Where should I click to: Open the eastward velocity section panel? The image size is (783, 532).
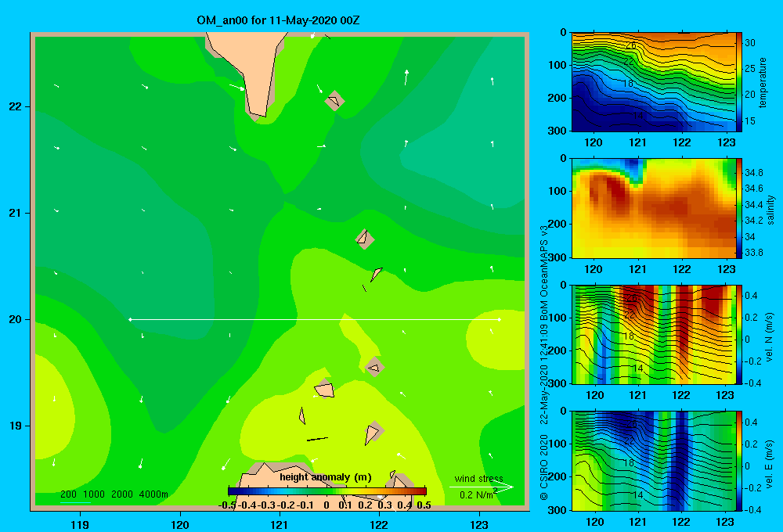coord(653,461)
